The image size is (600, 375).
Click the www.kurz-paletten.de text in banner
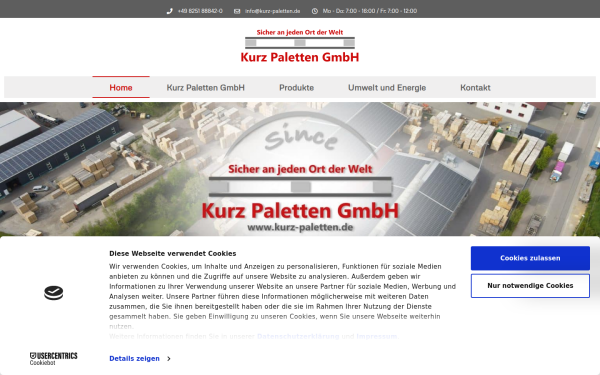300,227
